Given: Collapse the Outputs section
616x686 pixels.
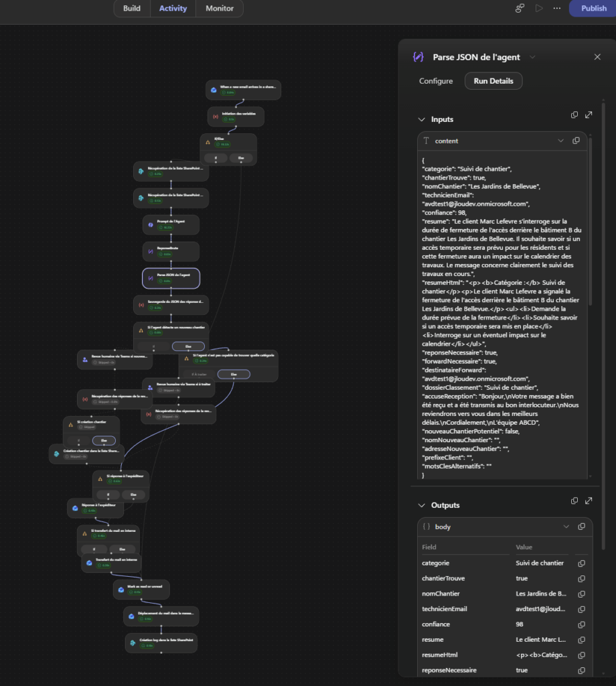Looking at the screenshot, I should [x=421, y=505].
